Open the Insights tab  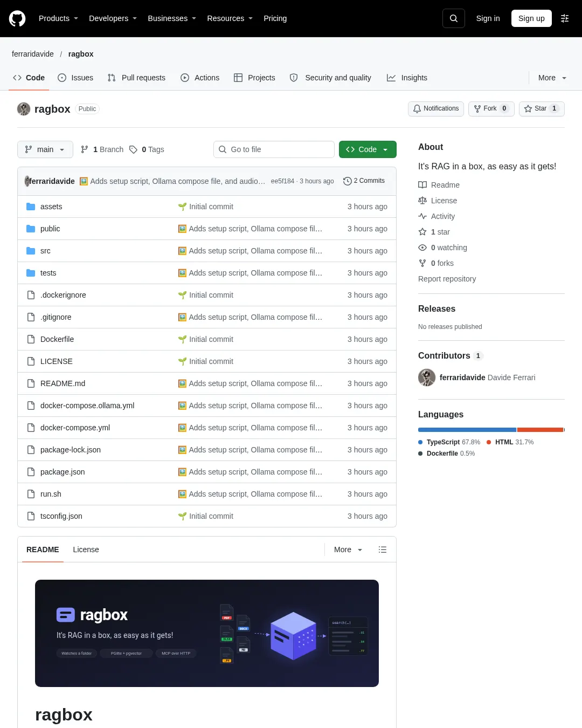coord(407,78)
